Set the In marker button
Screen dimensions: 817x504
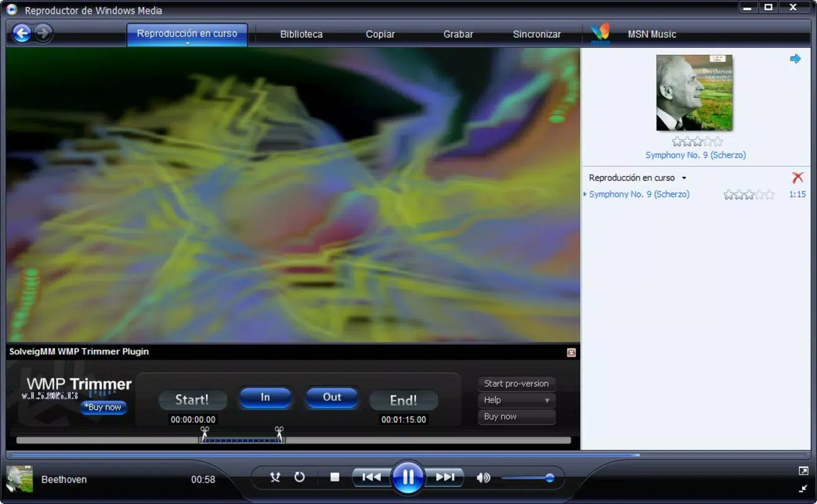pyautogui.click(x=265, y=398)
